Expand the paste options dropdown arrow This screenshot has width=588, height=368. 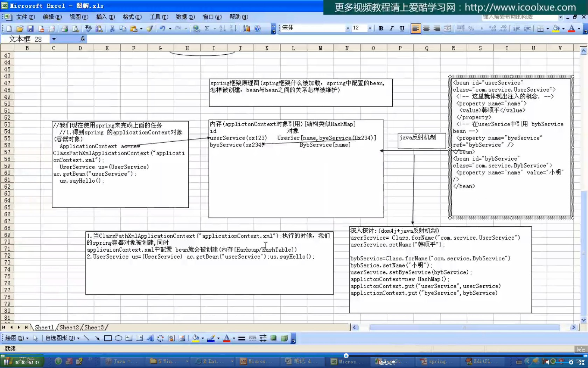(141, 29)
